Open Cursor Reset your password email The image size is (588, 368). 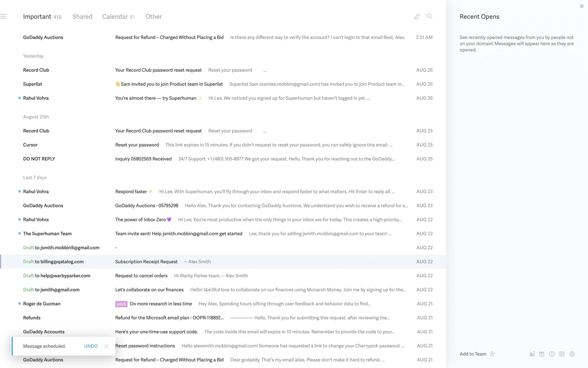point(137,145)
